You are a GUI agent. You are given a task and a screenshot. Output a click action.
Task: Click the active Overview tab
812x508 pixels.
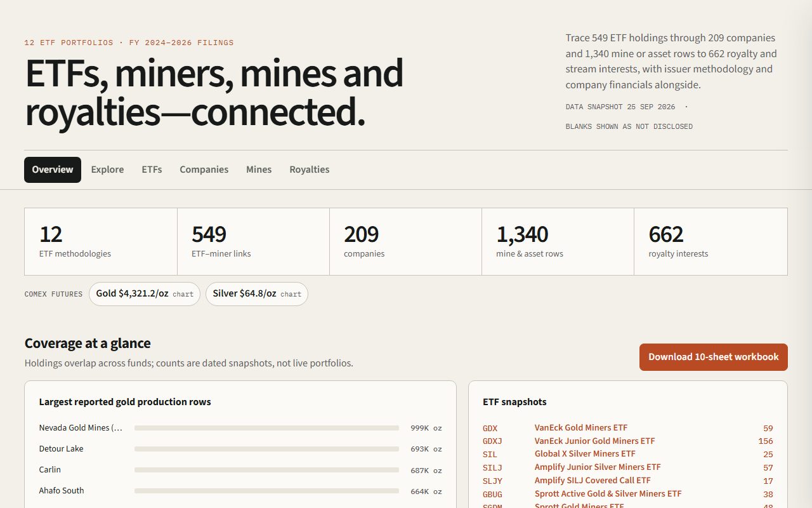coord(53,170)
